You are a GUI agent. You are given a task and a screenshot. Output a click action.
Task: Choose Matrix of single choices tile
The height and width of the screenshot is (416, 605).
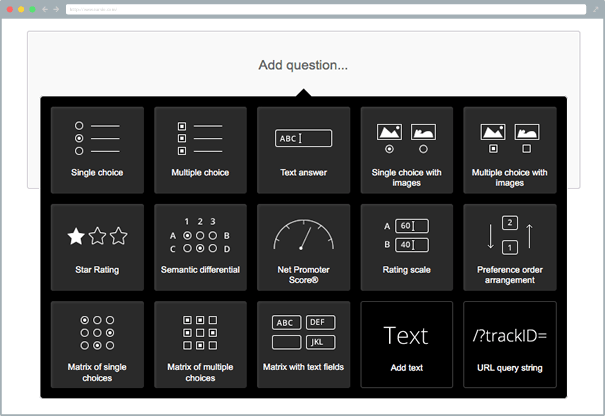pos(97,344)
